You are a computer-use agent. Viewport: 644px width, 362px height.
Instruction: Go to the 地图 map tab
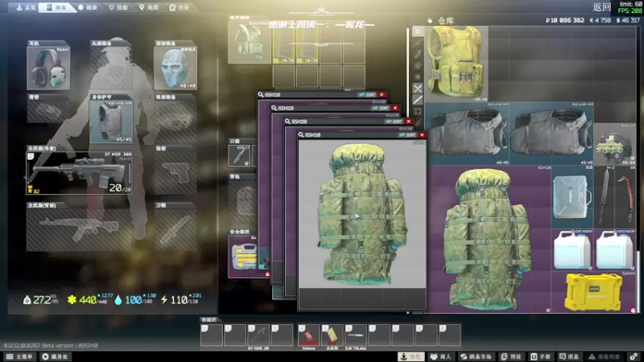[x=149, y=7]
